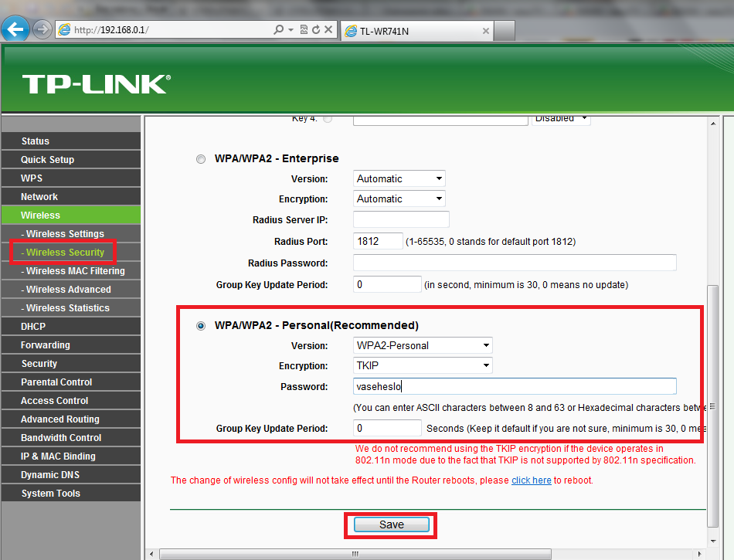Open the System Tools menu

[71, 493]
